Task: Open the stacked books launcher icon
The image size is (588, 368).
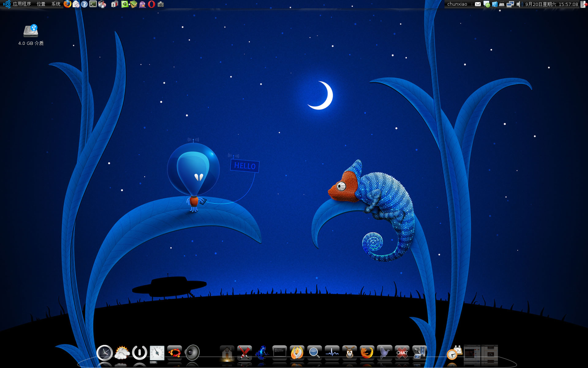Action: 133,4
